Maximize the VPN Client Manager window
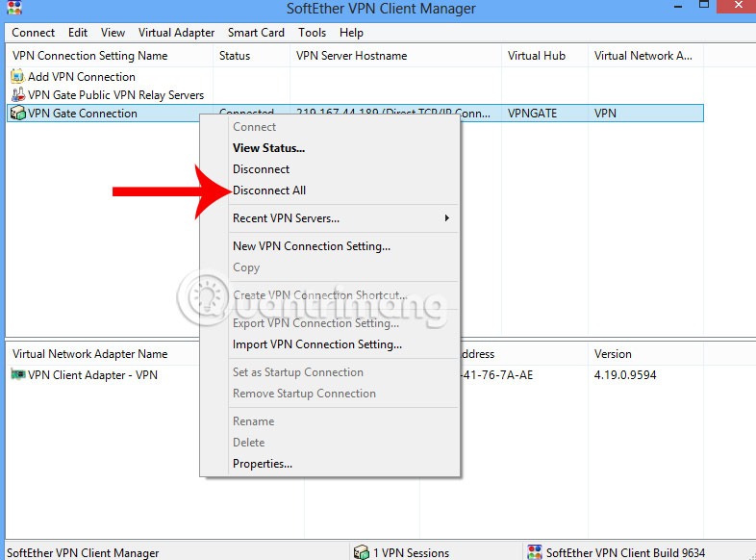This screenshot has width=756, height=560. click(704, 5)
